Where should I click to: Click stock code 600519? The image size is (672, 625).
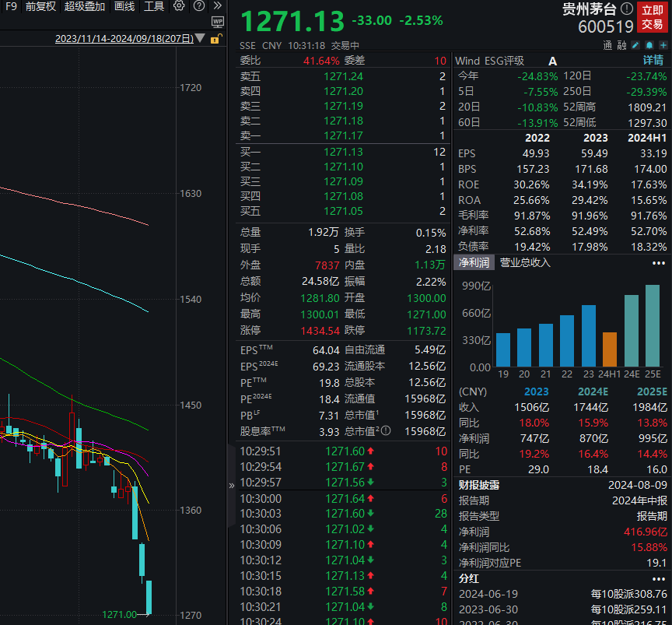[x=606, y=26]
